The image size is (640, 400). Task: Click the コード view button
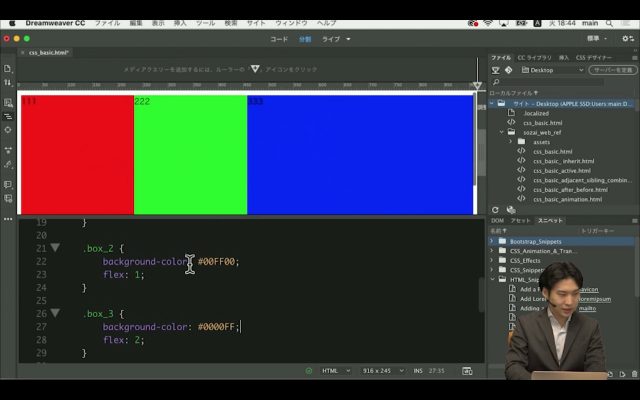279,39
